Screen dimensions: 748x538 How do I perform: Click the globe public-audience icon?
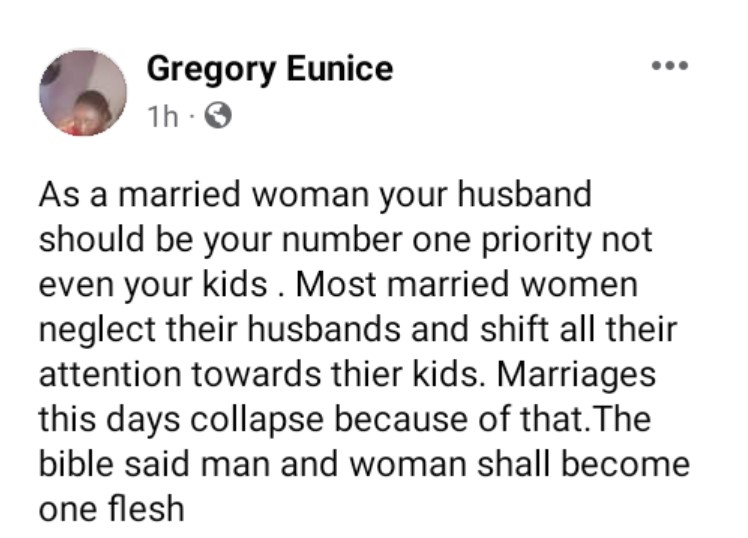[217, 117]
